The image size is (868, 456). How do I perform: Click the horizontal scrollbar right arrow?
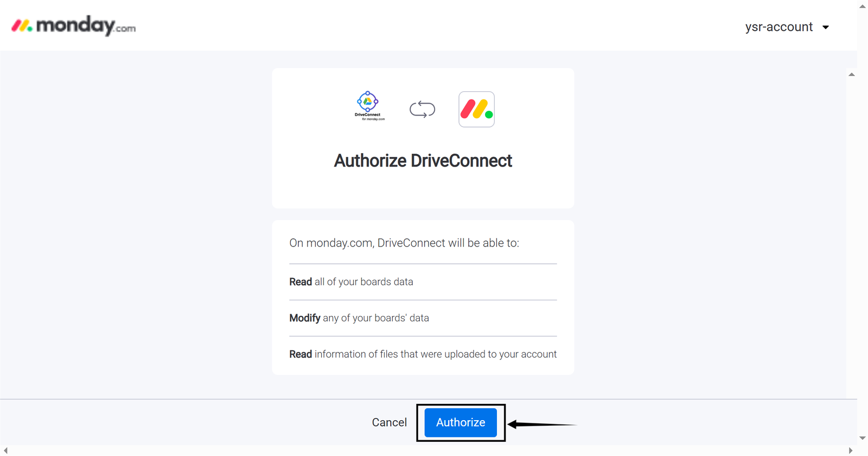coord(851,451)
